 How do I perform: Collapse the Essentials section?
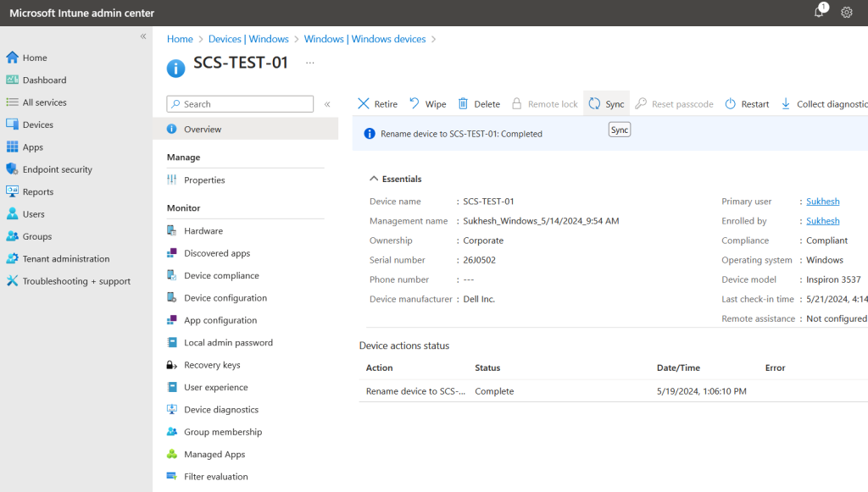coord(374,179)
